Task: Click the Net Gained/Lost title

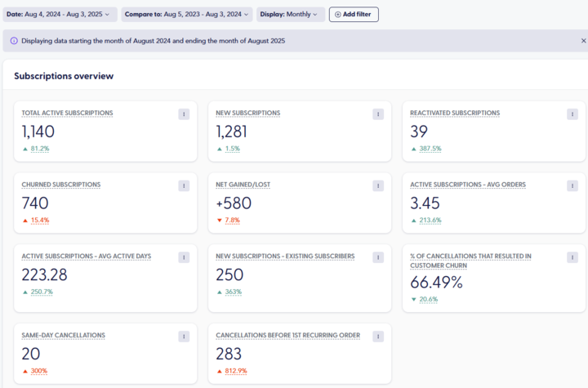Action: pos(243,185)
